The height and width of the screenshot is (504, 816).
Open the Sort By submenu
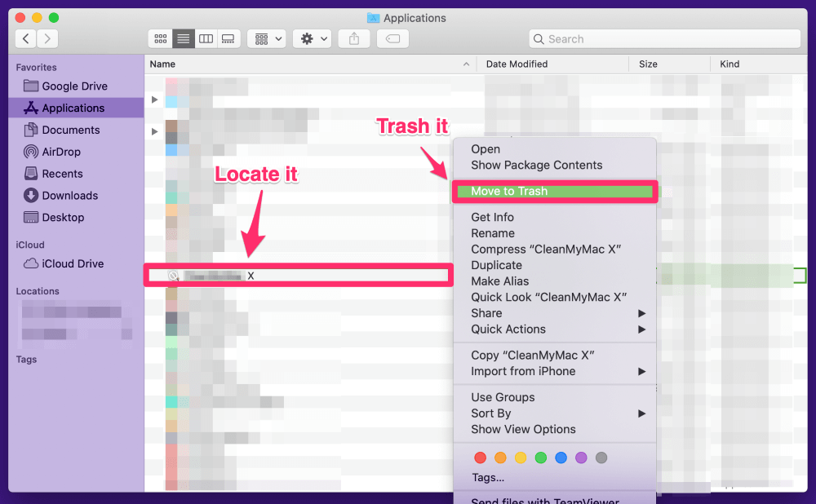coord(555,413)
